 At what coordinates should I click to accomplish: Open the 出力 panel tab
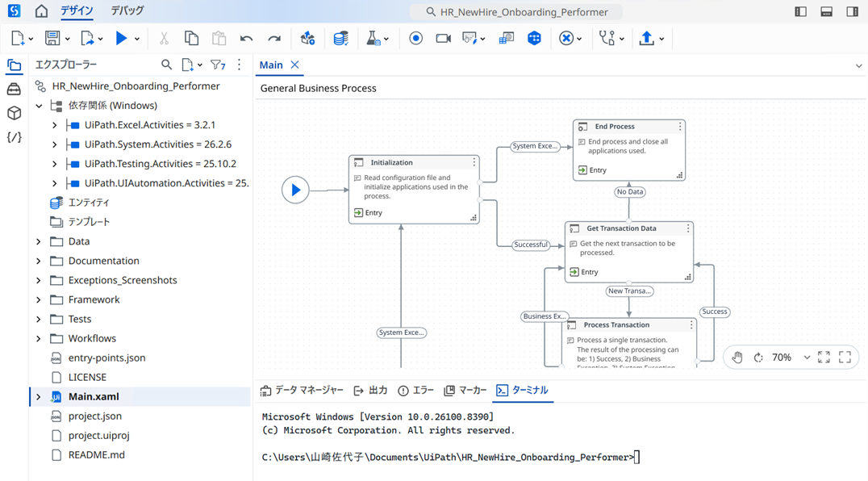pyautogui.click(x=370, y=391)
